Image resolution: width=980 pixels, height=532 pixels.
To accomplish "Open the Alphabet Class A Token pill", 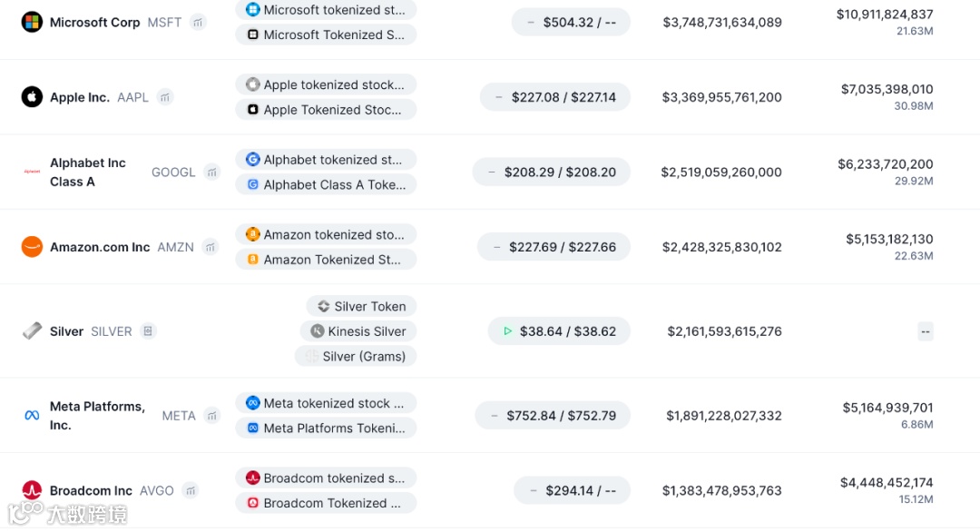I will click(326, 184).
